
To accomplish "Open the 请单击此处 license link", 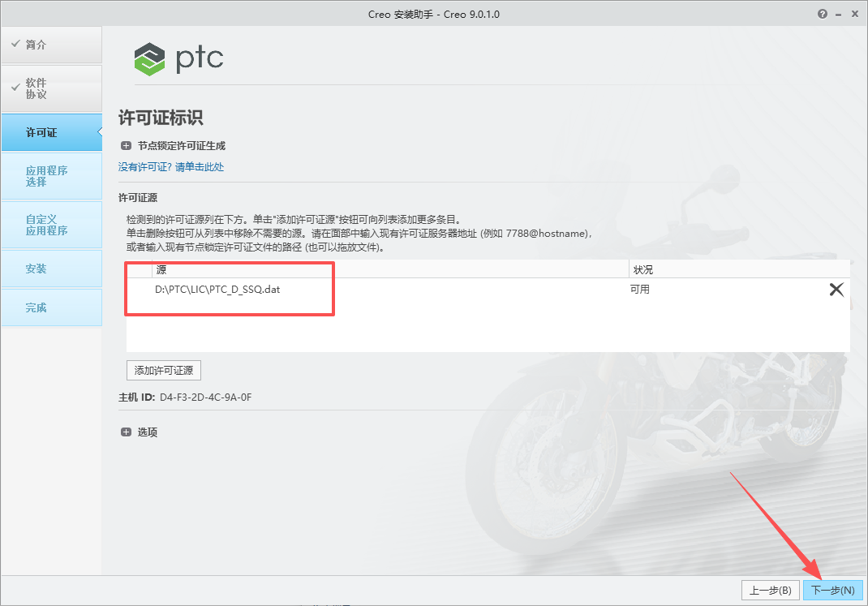I will click(x=200, y=166).
